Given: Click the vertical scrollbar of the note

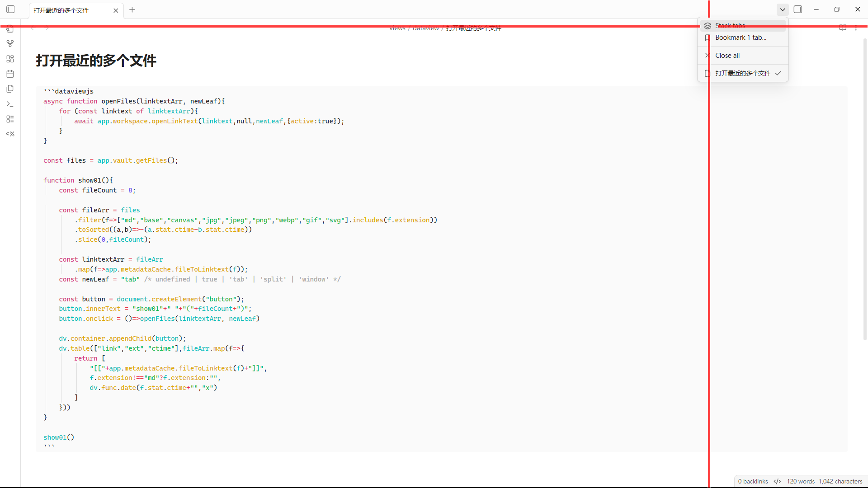Looking at the screenshot, I should click(x=865, y=190).
